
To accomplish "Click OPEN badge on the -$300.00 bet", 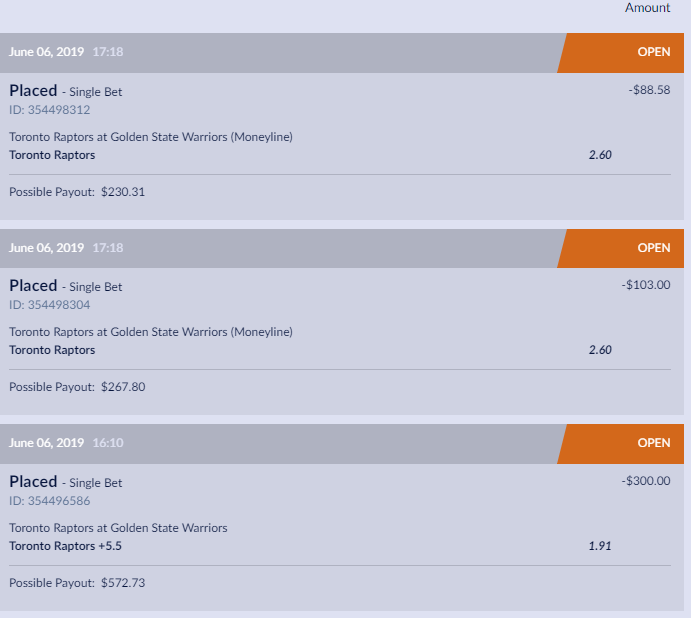I will coord(654,443).
